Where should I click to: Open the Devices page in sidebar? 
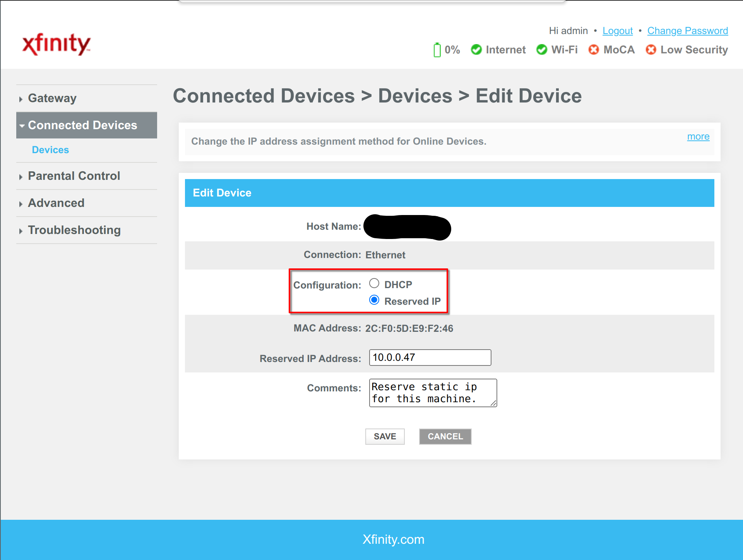pos(50,150)
